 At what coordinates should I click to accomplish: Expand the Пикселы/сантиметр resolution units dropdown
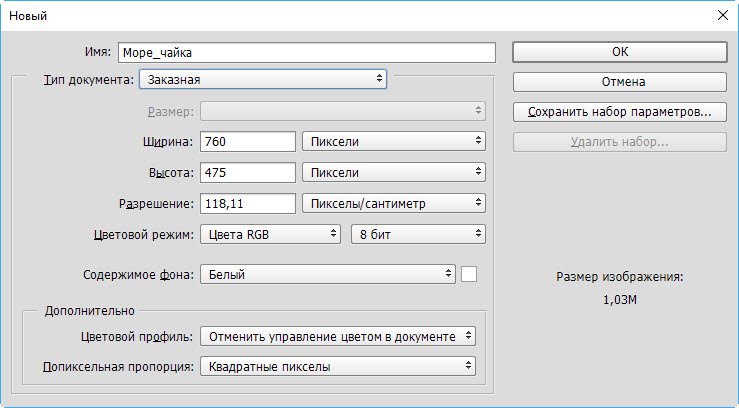point(393,203)
